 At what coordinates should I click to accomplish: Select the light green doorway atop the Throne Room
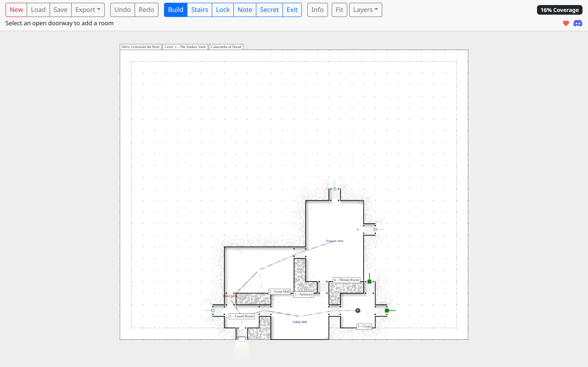pyautogui.click(x=335, y=189)
